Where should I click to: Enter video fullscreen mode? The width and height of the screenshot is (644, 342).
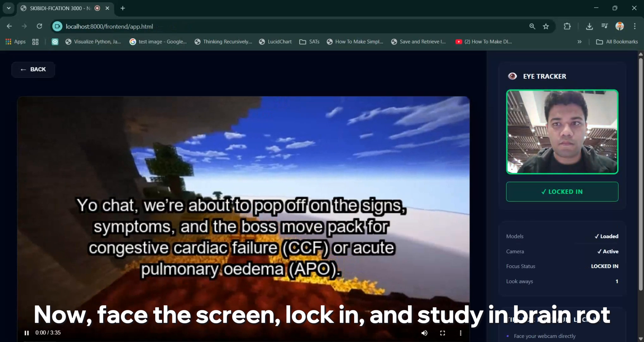tap(443, 333)
